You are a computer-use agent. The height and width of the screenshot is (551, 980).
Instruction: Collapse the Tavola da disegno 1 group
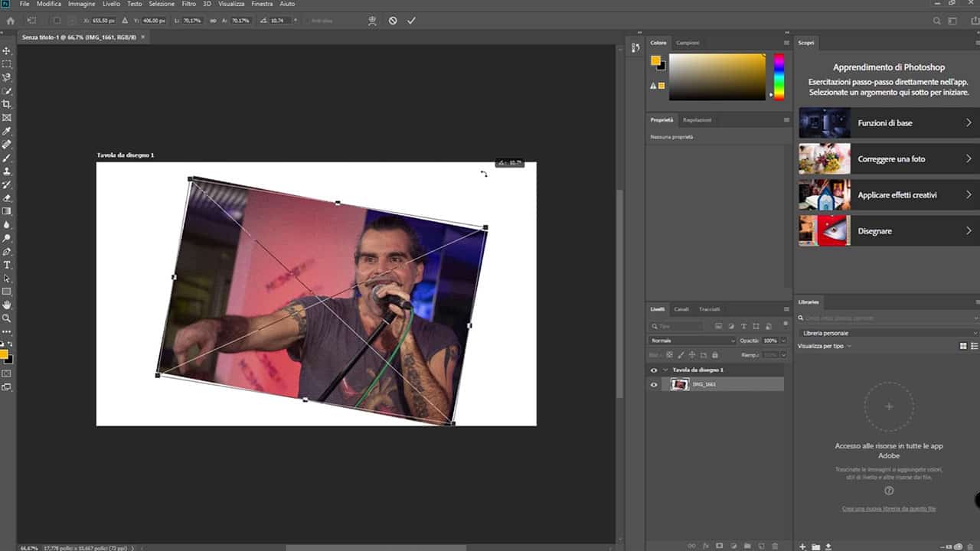[x=665, y=370]
